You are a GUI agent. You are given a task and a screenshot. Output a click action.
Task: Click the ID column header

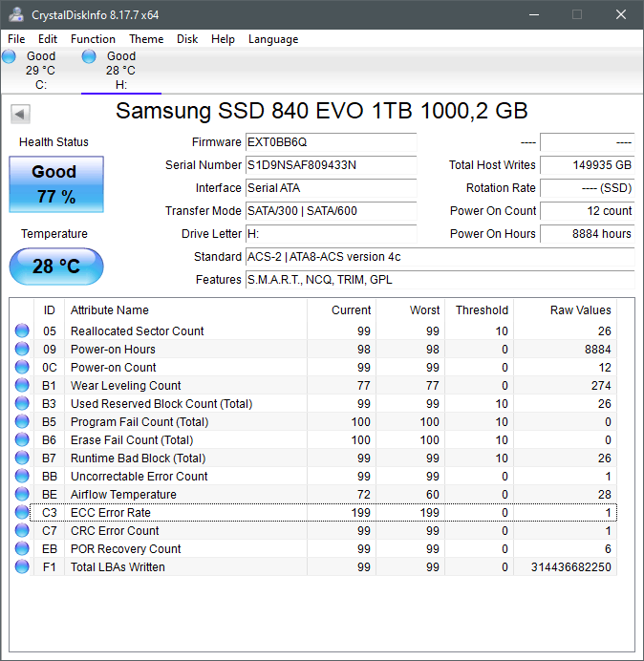pos(49,310)
